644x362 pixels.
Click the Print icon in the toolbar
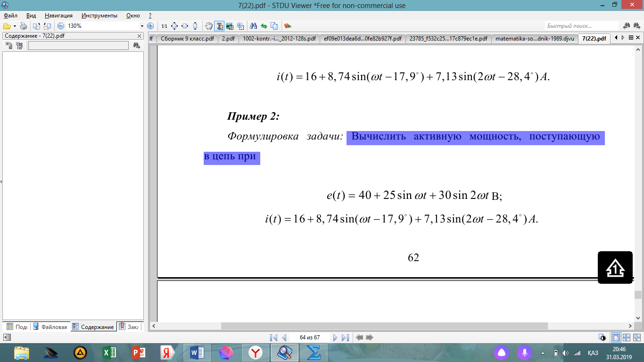[24, 26]
